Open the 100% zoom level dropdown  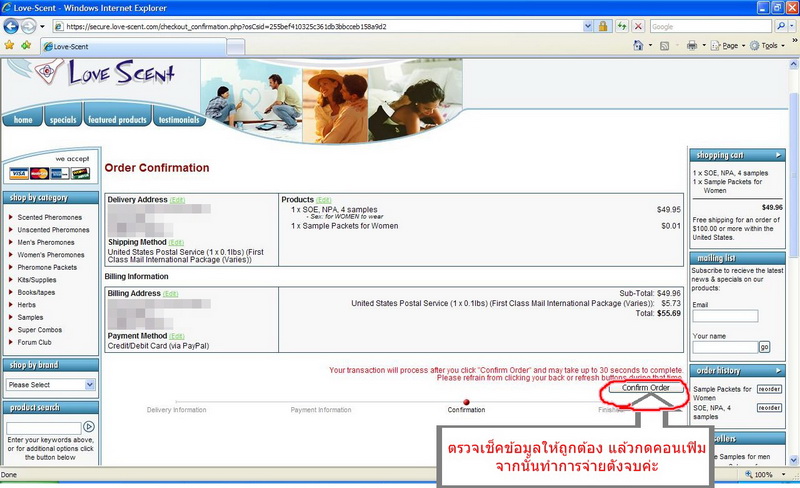click(x=783, y=474)
